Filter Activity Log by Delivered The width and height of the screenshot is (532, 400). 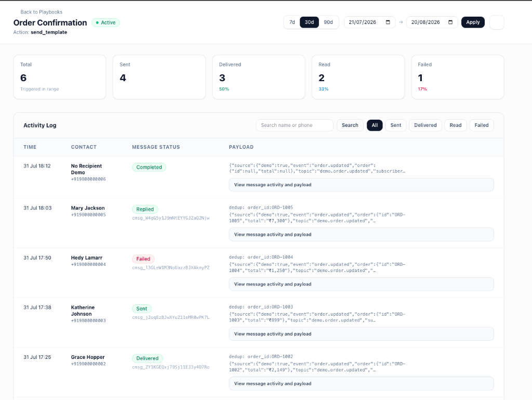point(425,125)
